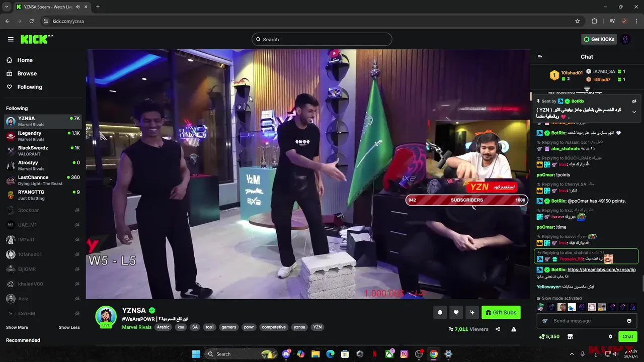Report stream with warning triangle icon
The image size is (644, 362).
[514, 329]
